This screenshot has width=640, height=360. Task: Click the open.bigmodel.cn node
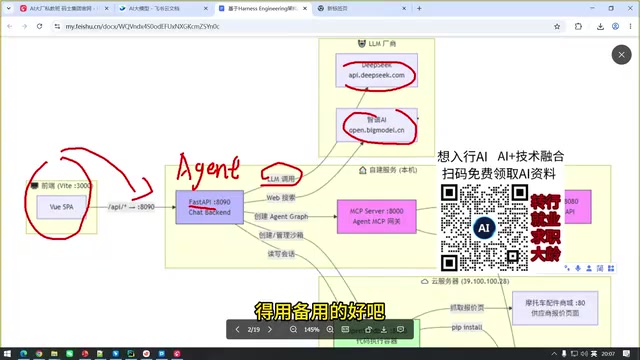(377, 125)
